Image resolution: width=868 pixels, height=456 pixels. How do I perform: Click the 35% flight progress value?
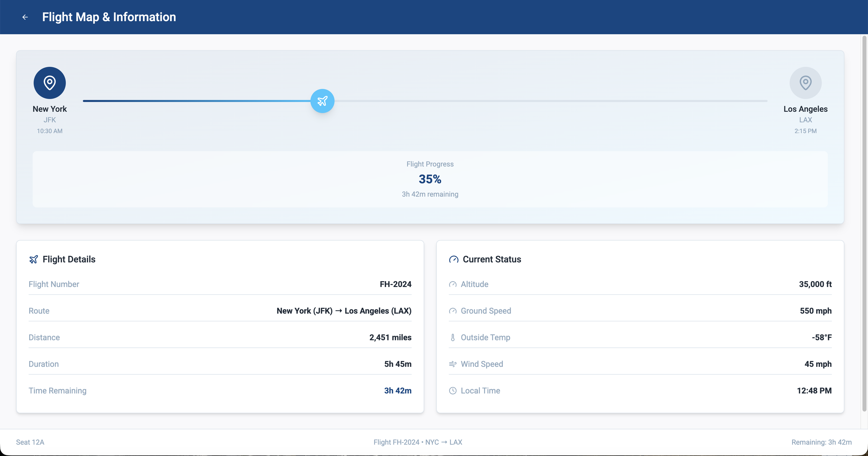click(430, 179)
